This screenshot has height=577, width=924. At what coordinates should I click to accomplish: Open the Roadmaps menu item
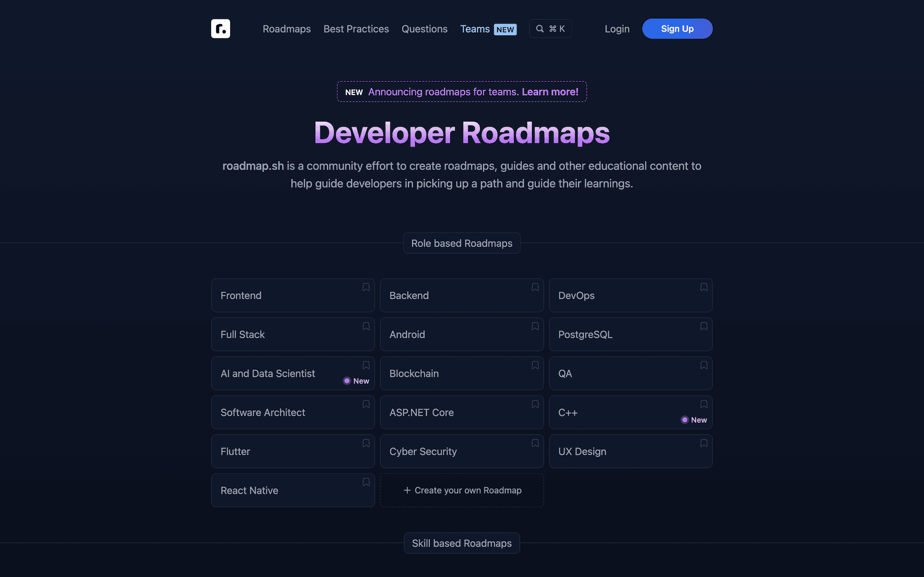tap(286, 29)
